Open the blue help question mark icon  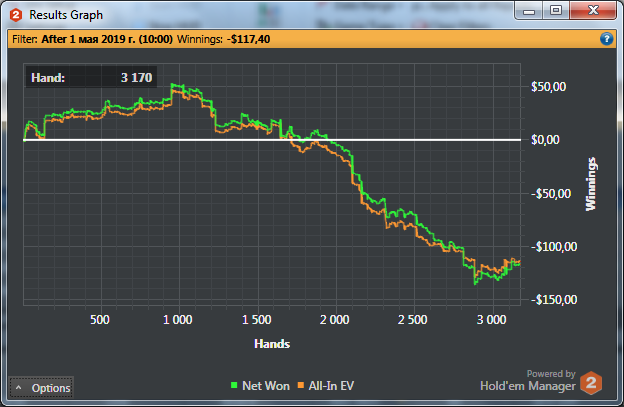tap(606, 39)
